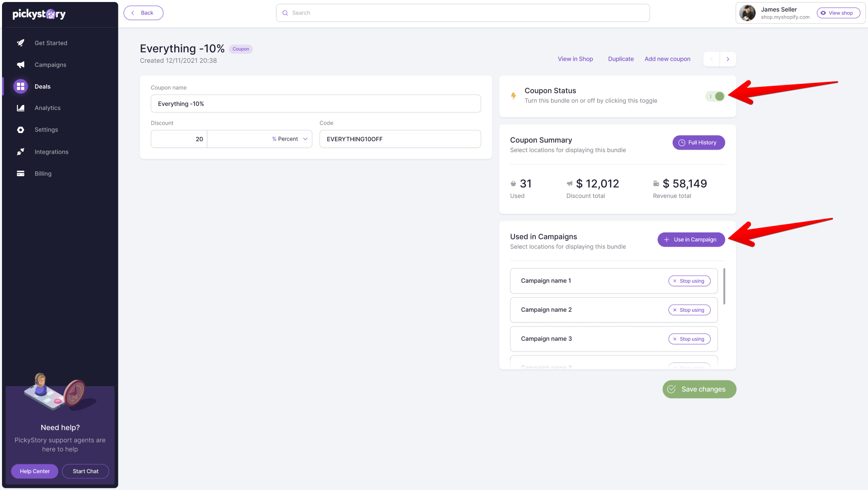Click the Use in Campaign button
This screenshot has height=490, width=868.
tap(691, 239)
